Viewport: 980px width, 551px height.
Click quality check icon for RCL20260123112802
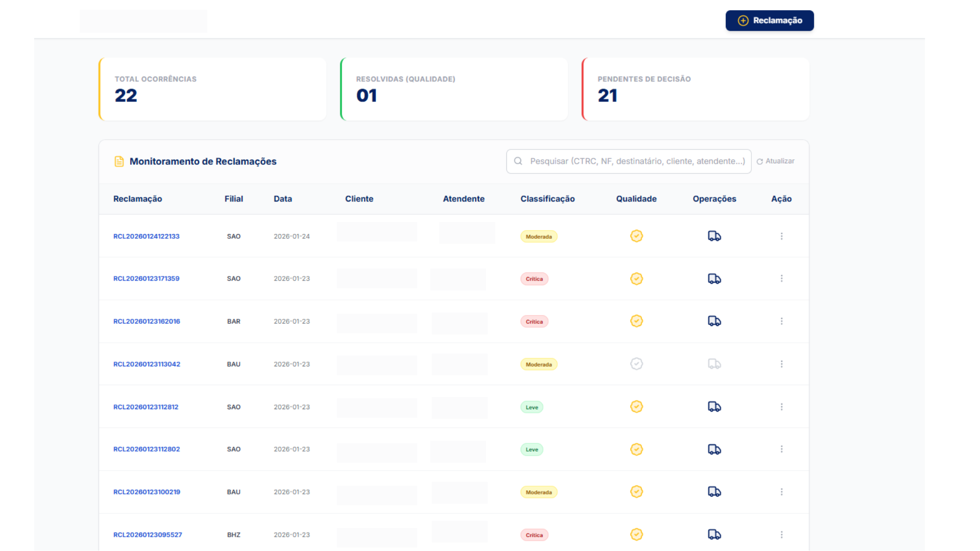point(636,449)
